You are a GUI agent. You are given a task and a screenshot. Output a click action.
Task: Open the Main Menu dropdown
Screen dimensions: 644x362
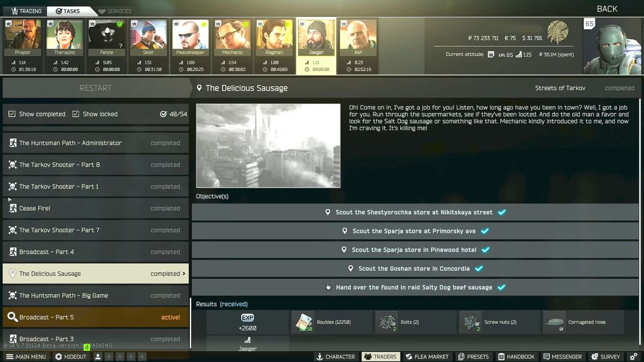[26, 356]
